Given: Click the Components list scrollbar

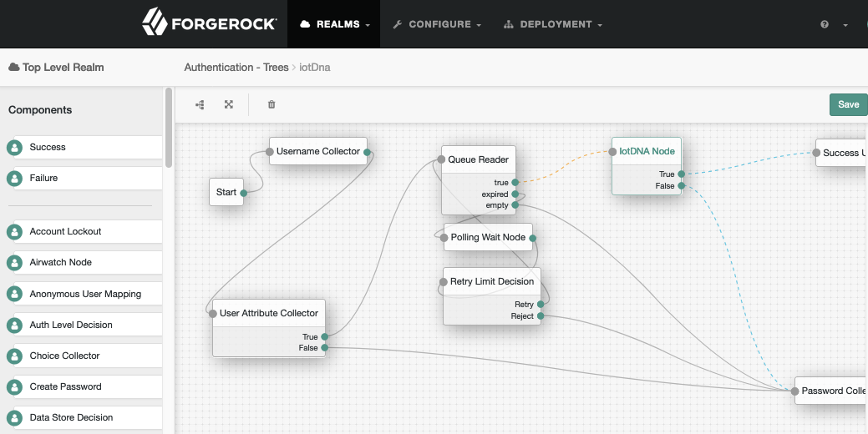Looking at the screenshot, I should click(169, 128).
